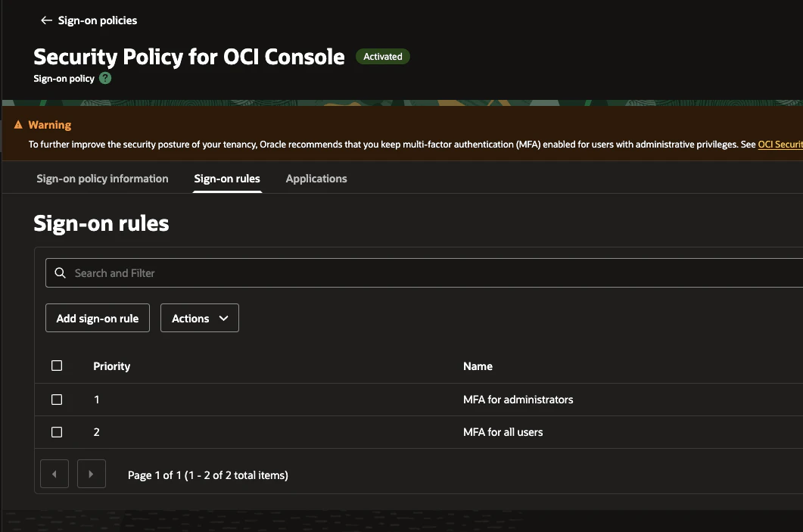Click the Name column header
The width and height of the screenshot is (803, 532).
click(478, 366)
